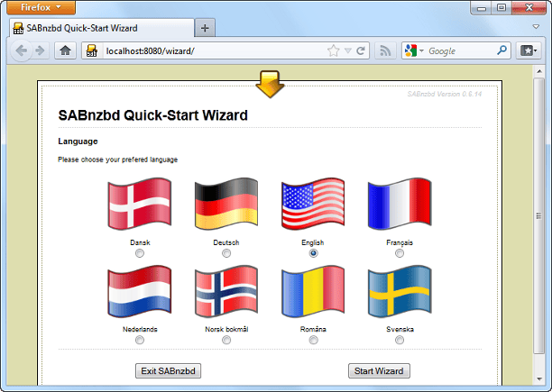Click the Swedish flag image
This screenshot has width=552, height=392.
click(400, 291)
